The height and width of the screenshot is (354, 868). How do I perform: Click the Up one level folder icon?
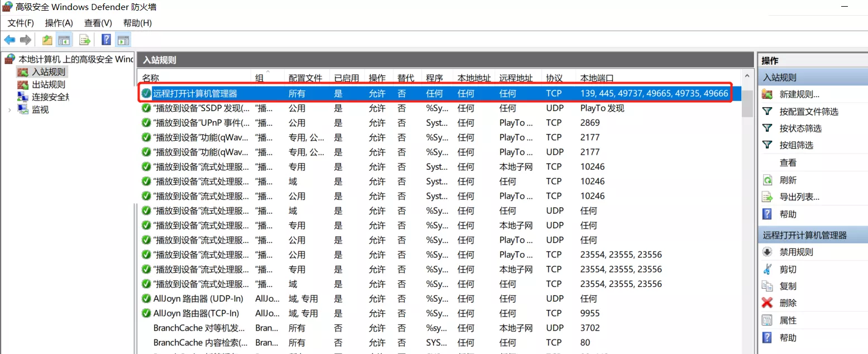[47, 40]
